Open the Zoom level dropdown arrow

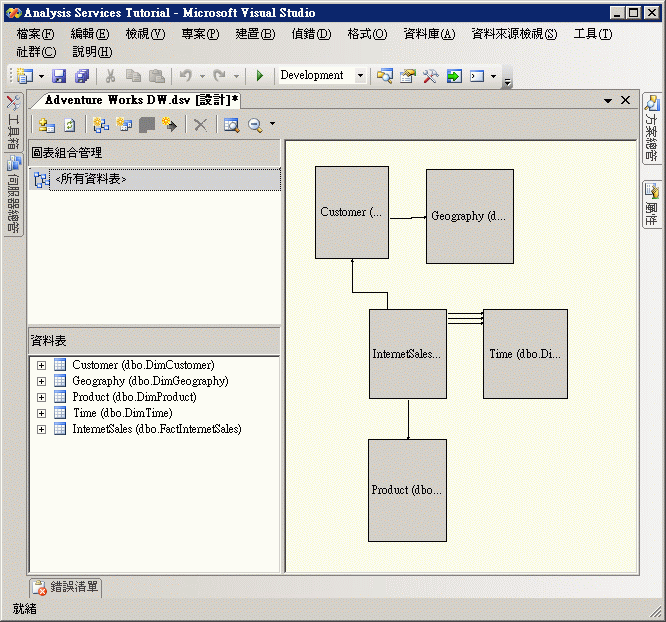272,124
